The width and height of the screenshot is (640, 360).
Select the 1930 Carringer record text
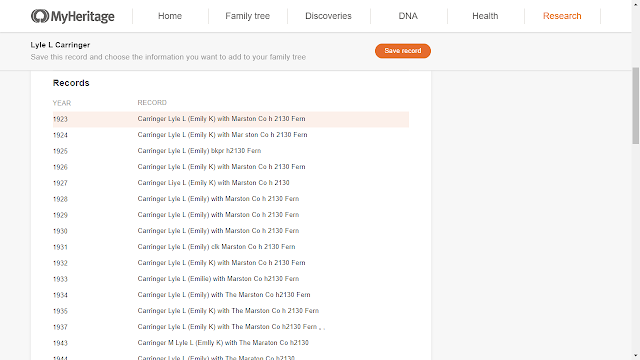[218, 231]
